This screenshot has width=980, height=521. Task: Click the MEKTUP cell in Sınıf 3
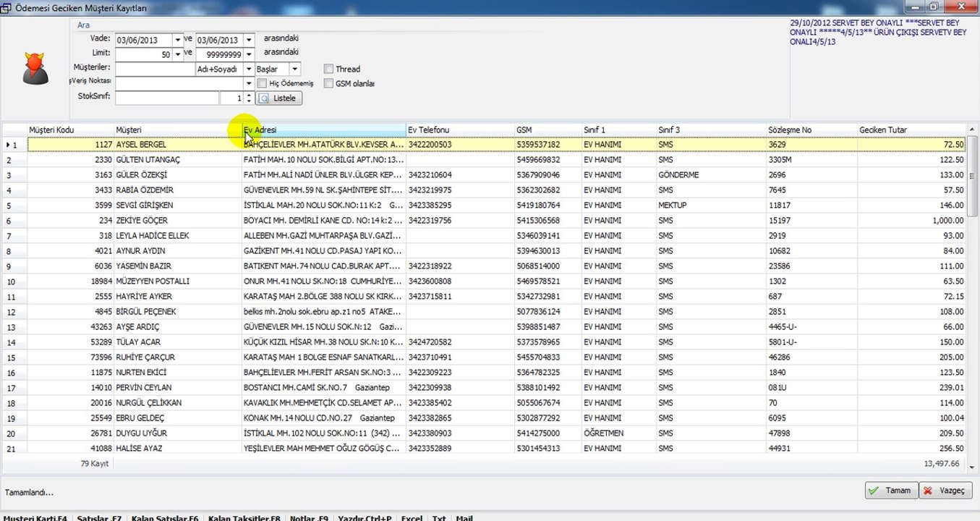click(x=673, y=206)
